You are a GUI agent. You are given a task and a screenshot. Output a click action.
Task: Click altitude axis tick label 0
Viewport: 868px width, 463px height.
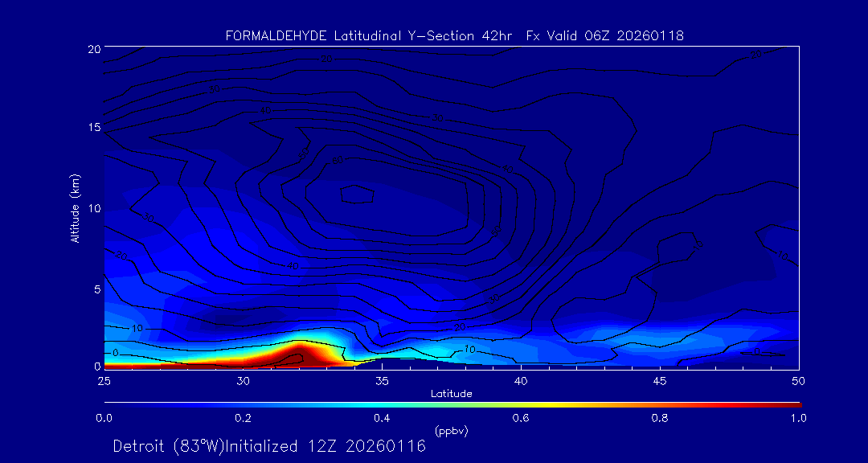(97, 366)
